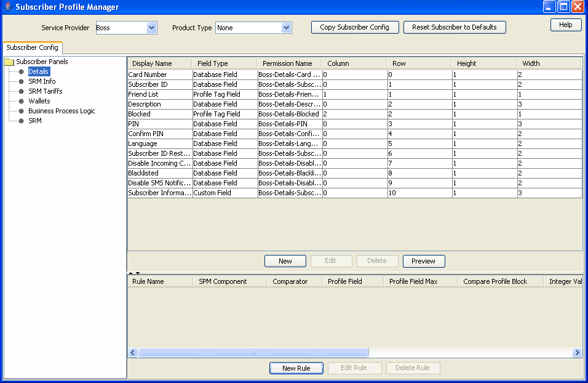Click the Field Type column header
The width and height of the screenshot is (588, 383).
click(224, 63)
